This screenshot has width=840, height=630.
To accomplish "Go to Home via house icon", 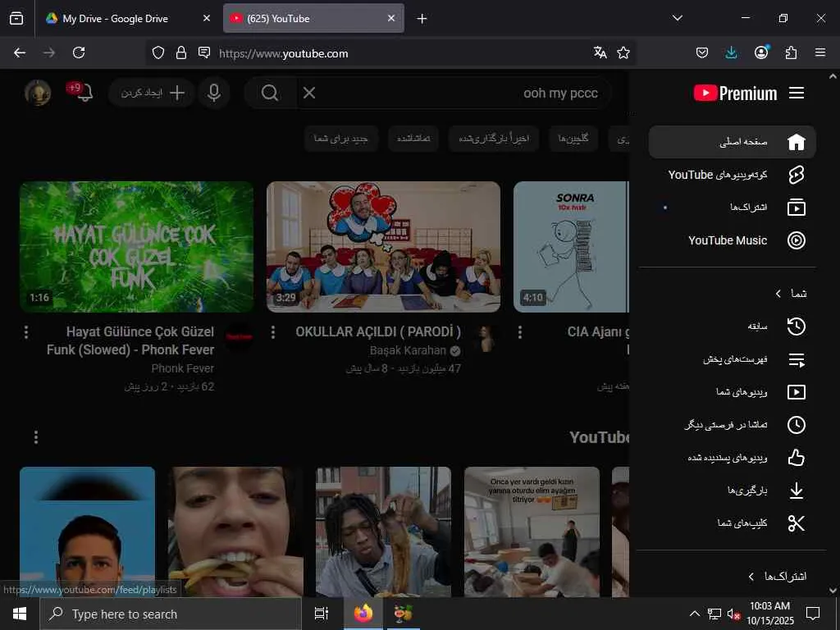I will pyautogui.click(x=796, y=142).
